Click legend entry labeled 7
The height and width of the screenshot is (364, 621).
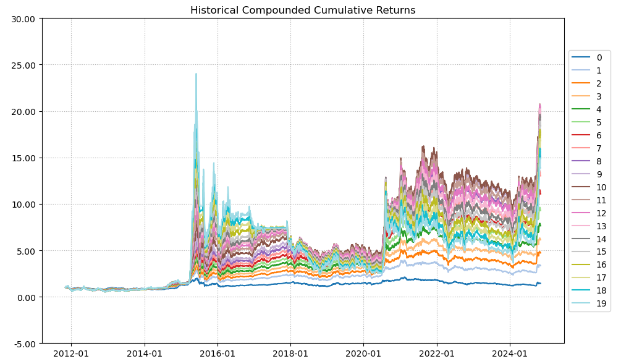[x=588, y=148]
